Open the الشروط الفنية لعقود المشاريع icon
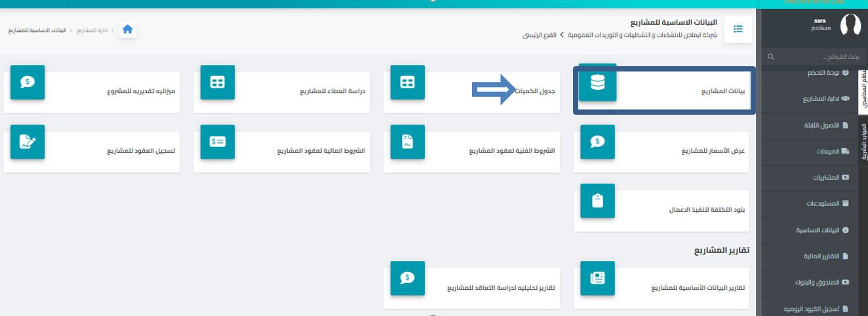This screenshot has width=868, height=316. pyautogui.click(x=407, y=142)
